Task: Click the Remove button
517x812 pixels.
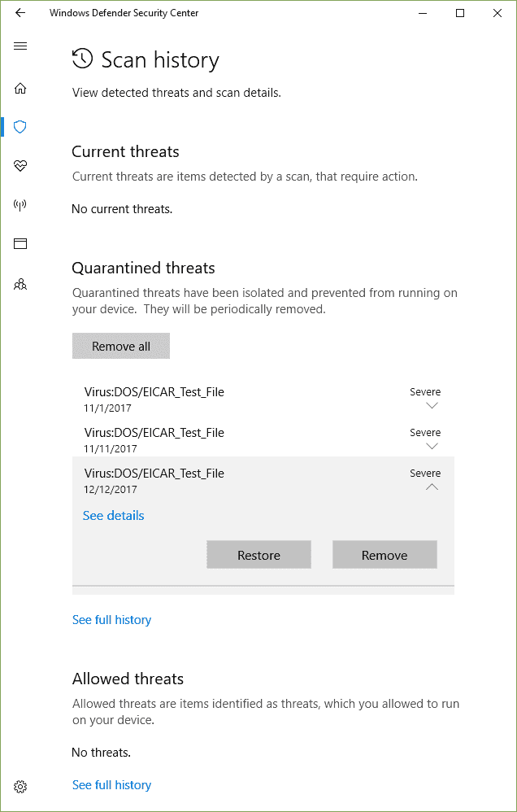Action: [384, 555]
